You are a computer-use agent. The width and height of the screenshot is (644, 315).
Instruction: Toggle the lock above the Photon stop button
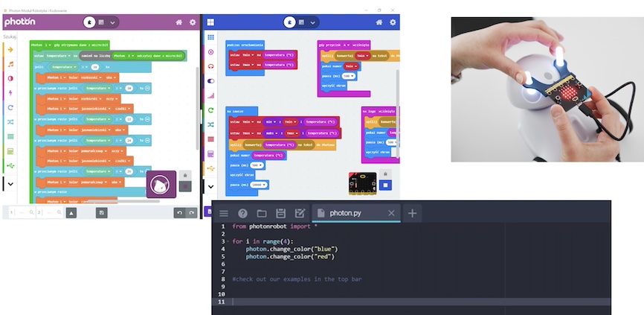185,176
